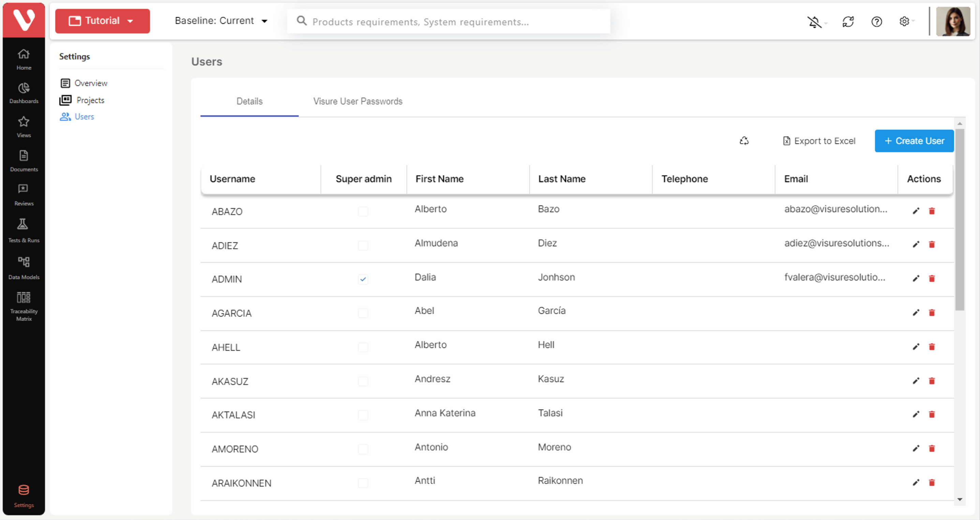Open the help question mark icon

point(876,22)
